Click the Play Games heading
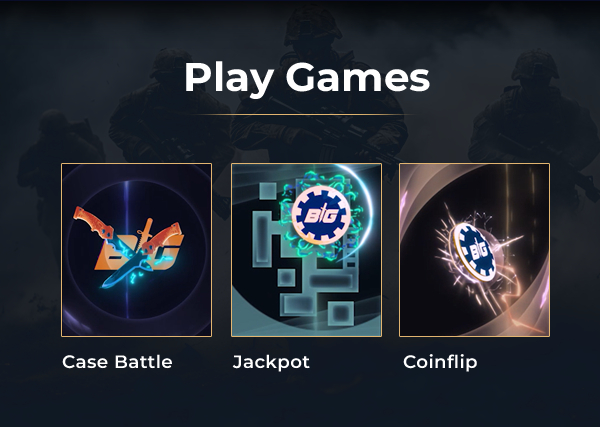 point(307,77)
